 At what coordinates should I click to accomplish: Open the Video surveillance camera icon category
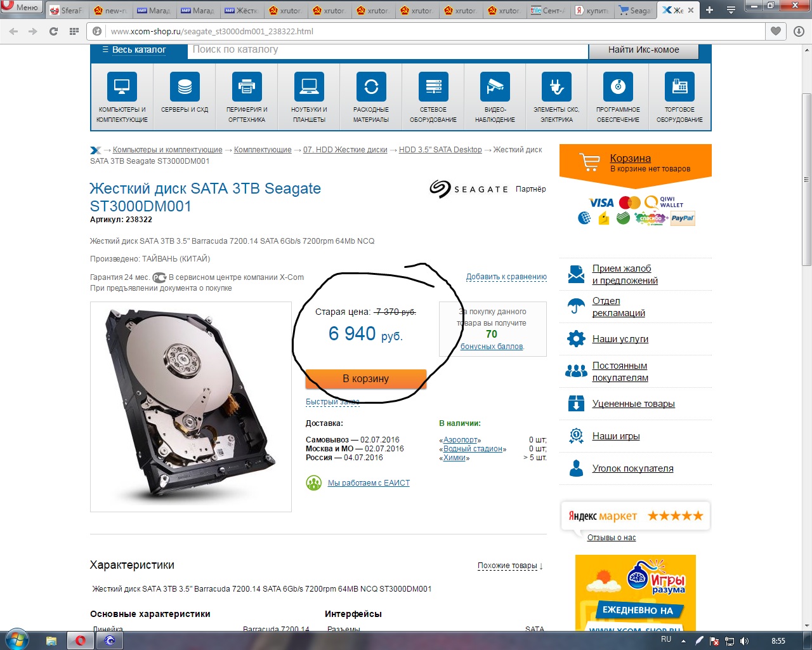[x=495, y=86]
